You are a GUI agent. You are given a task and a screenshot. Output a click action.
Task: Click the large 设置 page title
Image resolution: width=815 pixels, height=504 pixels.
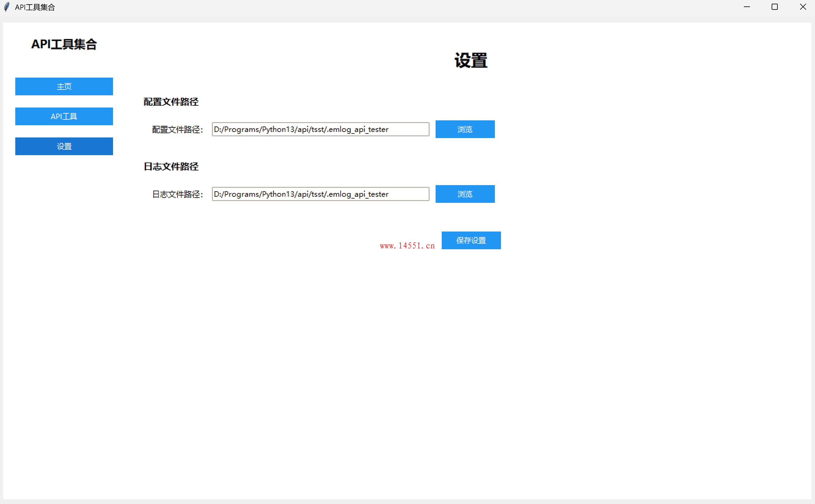pyautogui.click(x=471, y=61)
